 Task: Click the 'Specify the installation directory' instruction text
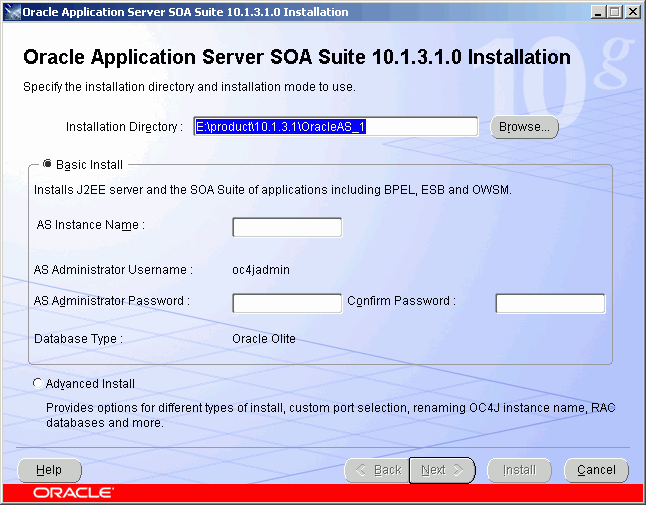click(x=189, y=87)
